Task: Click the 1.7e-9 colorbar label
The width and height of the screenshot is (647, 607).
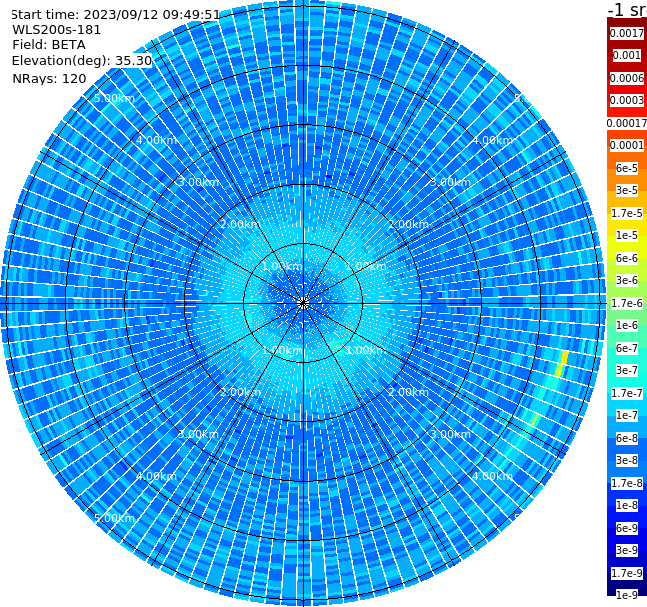Action: (627, 573)
